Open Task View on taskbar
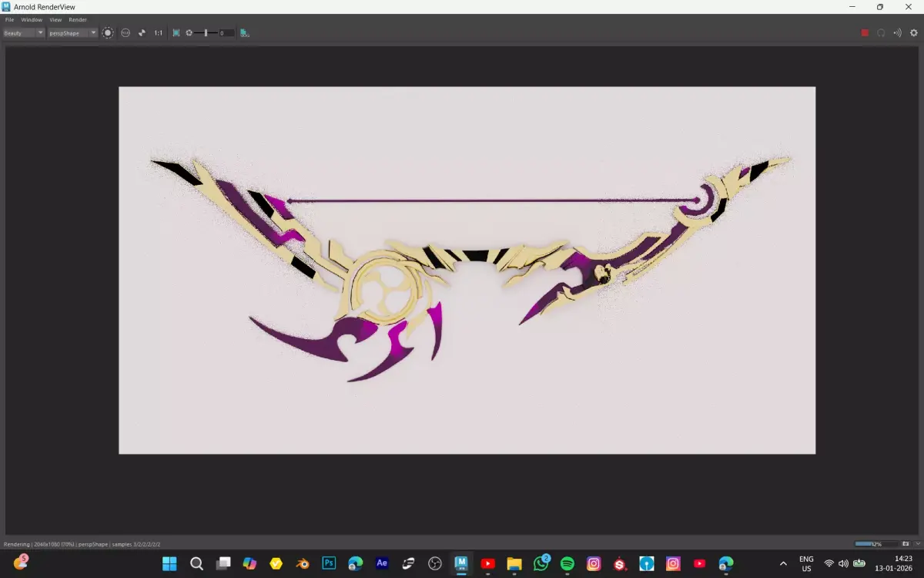924x578 pixels. (x=223, y=563)
